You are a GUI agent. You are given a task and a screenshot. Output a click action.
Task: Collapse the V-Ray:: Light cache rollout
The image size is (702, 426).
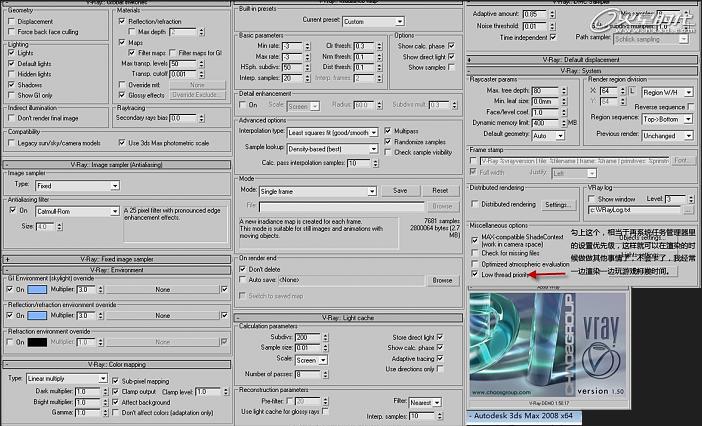click(x=348, y=318)
